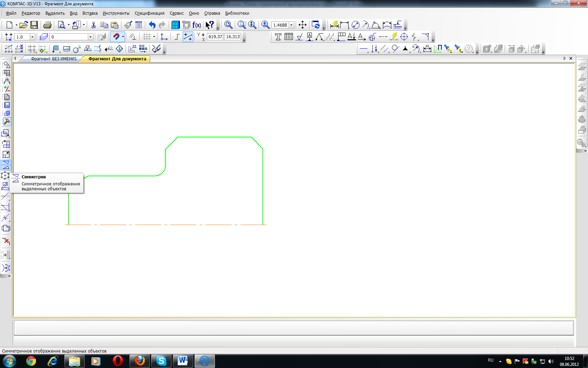
Task: Refresh the view with the blue arrows icon
Action: (x=316, y=25)
